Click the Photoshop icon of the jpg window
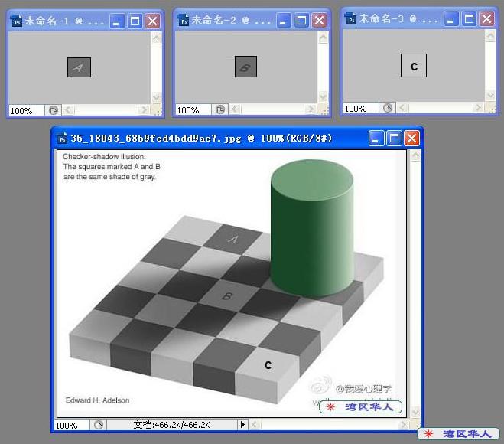Viewport: 504px width, 444px height. click(63, 138)
